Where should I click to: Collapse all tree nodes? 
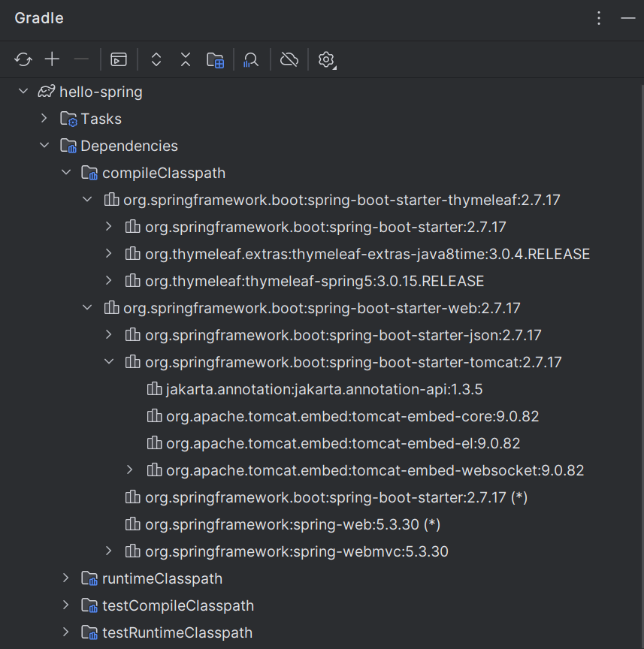pos(186,59)
